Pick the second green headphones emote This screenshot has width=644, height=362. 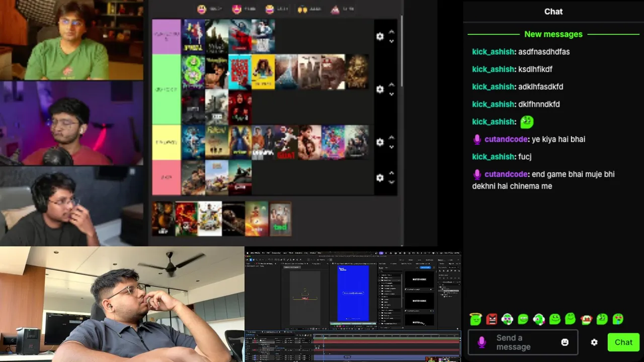(539, 319)
